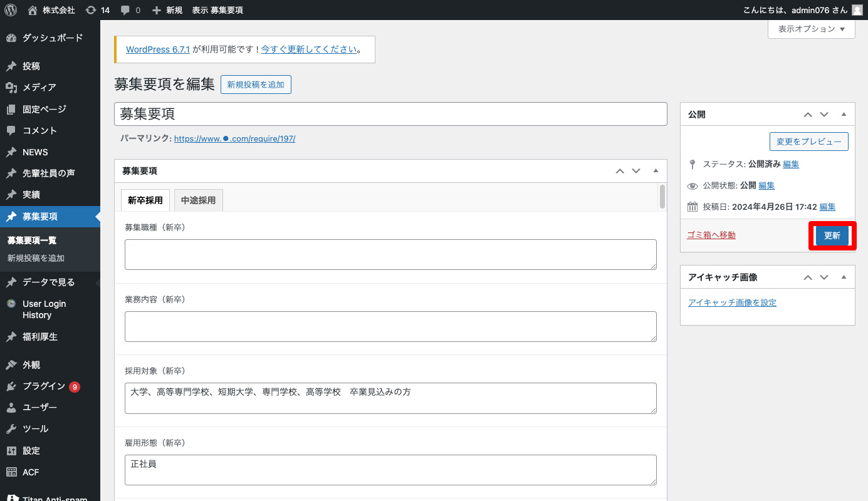Open the WordPress 6.7.1 link
Screen dimensions: 868x501
158,49
